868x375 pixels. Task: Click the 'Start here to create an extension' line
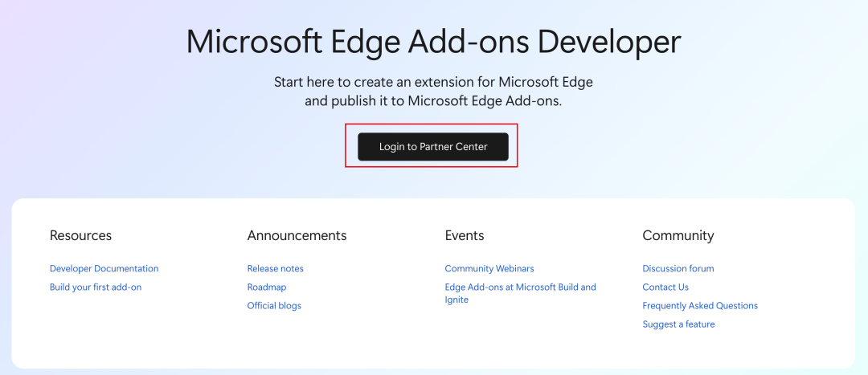click(433, 82)
